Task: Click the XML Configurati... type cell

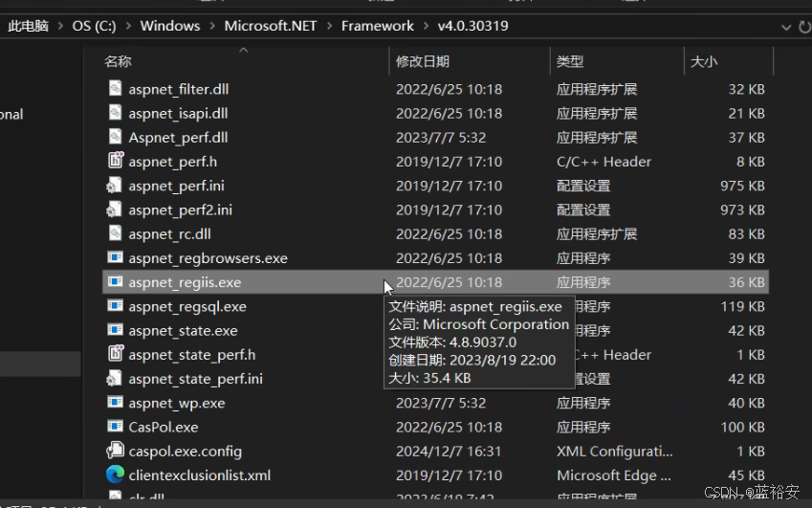Action: (x=615, y=452)
